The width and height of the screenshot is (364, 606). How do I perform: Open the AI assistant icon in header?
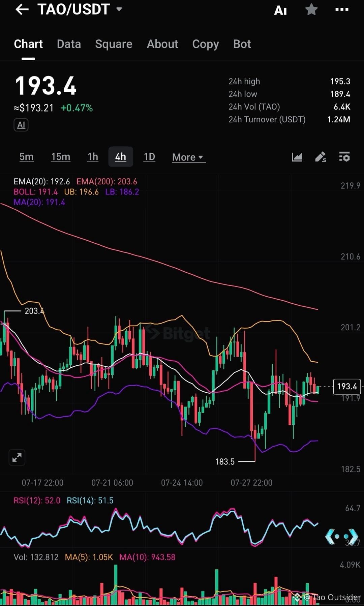point(280,10)
